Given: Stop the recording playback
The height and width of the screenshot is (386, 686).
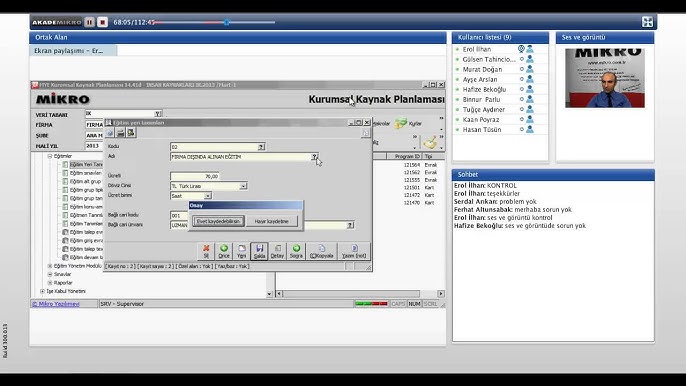Looking at the screenshot, I should (x=102, y=22).
